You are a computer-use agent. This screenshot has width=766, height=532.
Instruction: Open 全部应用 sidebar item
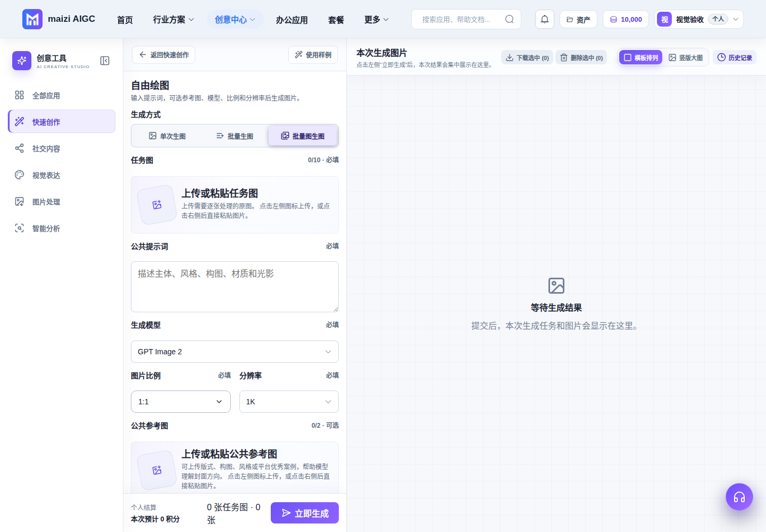[x=62, y=95]
